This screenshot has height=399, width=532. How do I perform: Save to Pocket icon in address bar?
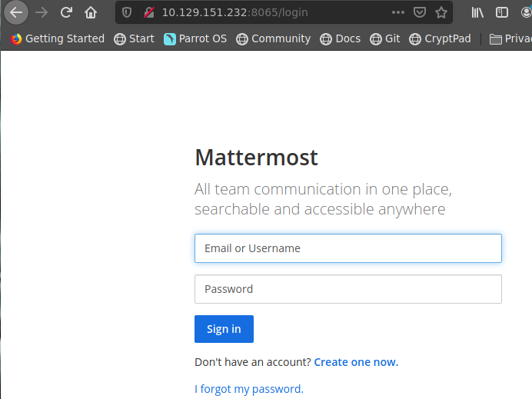(x=419, y=12)
